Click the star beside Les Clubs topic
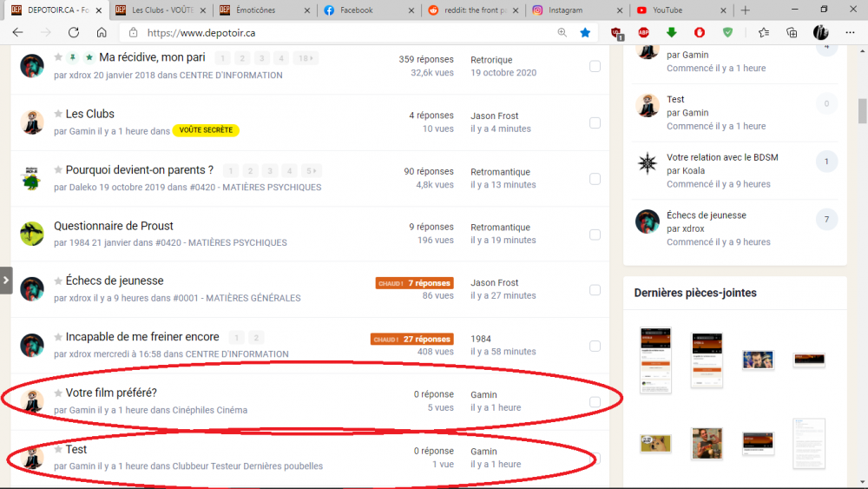This screenshot has width=868, height=489. [58, 114]
